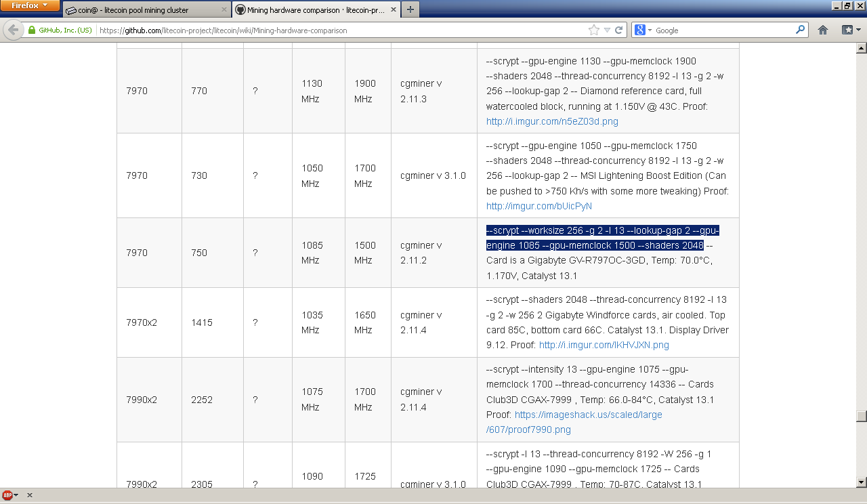Image resolution: width=867 pixels, height=504 pixels.
Task: Reload the current page
Action: point(618,30)
